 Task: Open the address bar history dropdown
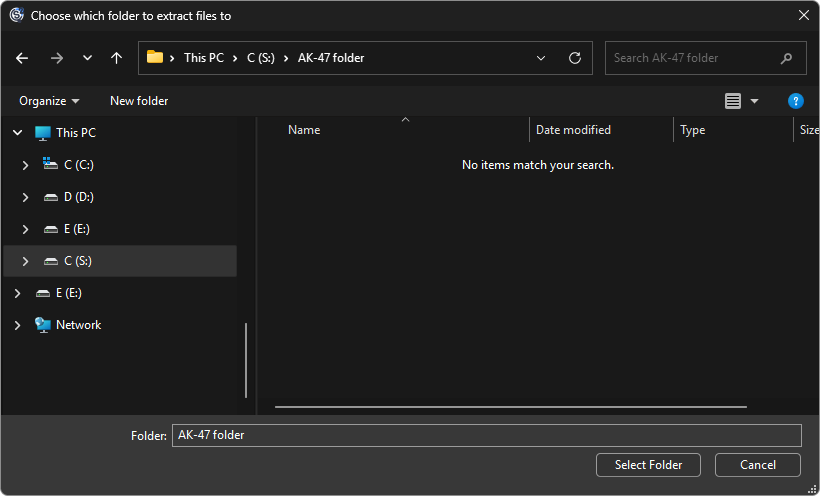541,58
